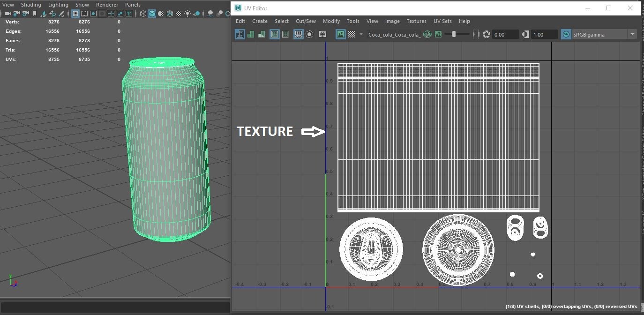644x315 pixels.
Task: Toggle the lighting icon in the viewport toolbar
Action: (187, 14)
